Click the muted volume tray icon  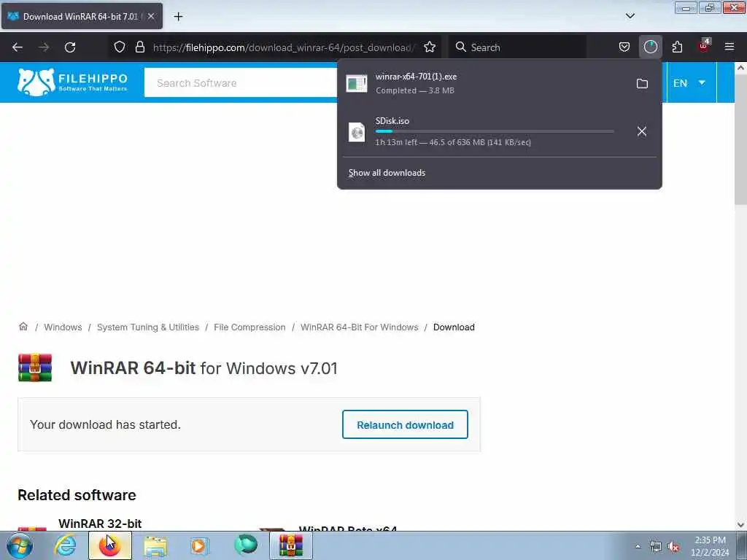(x=673, y=547)
